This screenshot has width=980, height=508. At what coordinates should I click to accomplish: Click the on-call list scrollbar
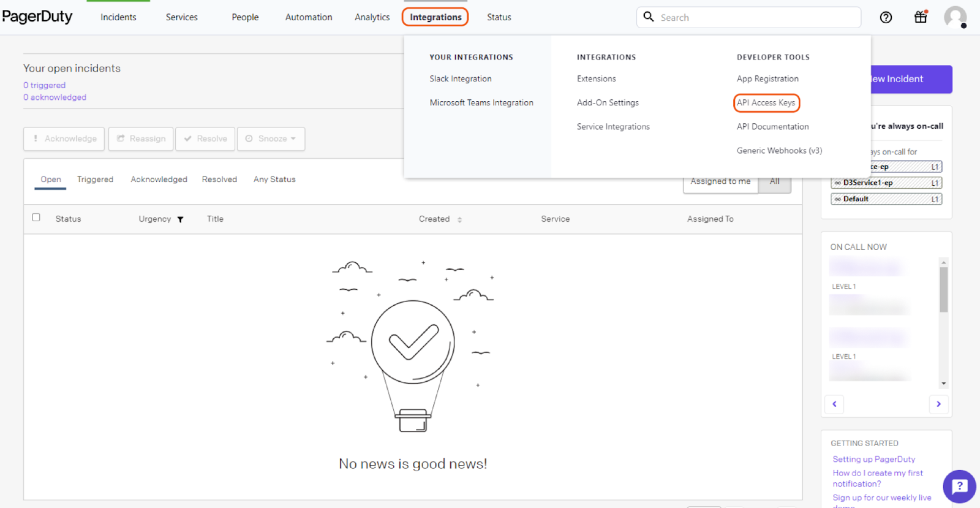click(944, 289)
